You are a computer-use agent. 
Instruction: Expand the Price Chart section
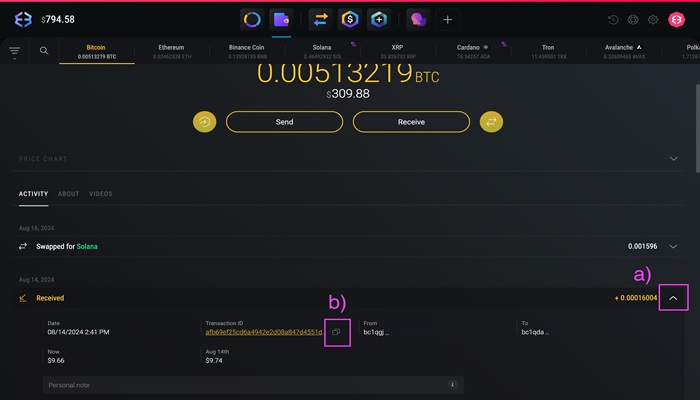click(x=673, y=158)
